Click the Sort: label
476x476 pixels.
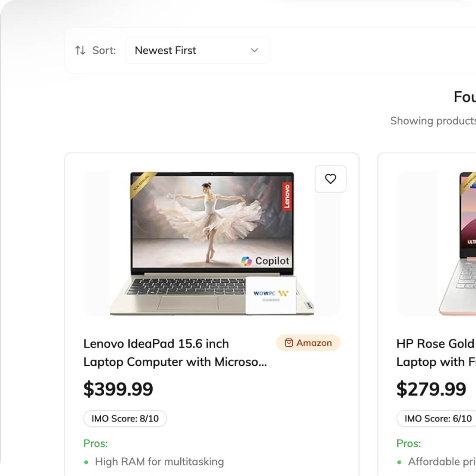(104, 51)
